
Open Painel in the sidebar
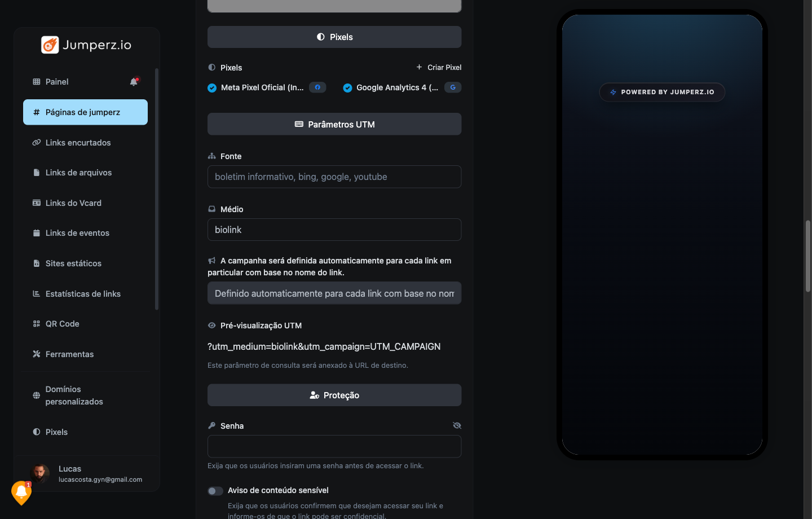[57, 82]
